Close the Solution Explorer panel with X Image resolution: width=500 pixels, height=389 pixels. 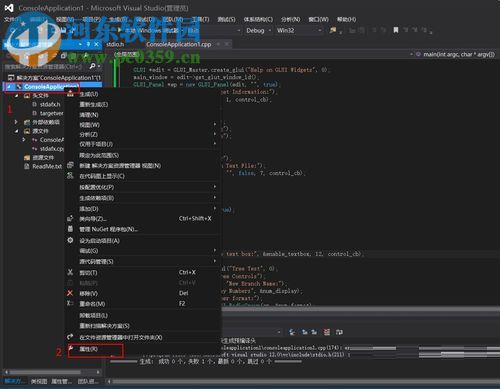point(96,44)
